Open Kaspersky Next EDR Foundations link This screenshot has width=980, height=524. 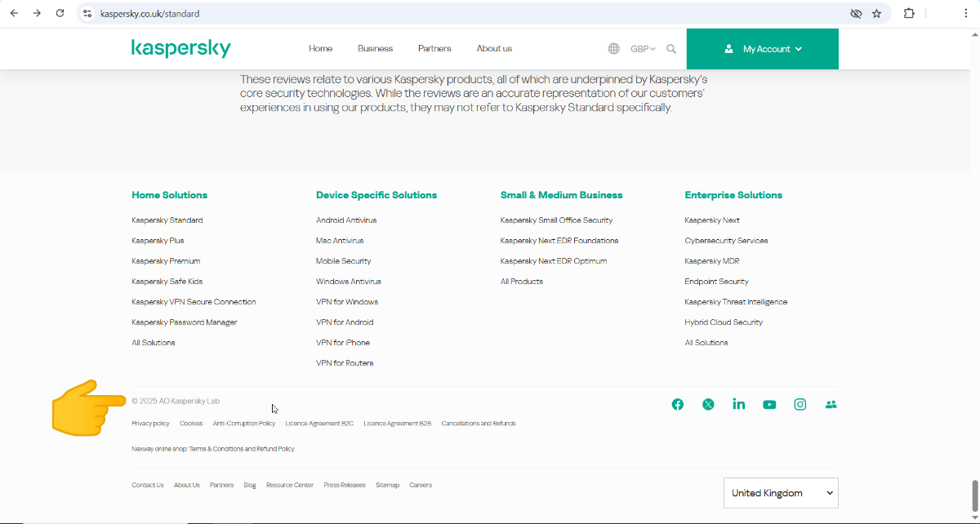pos(559,241)
